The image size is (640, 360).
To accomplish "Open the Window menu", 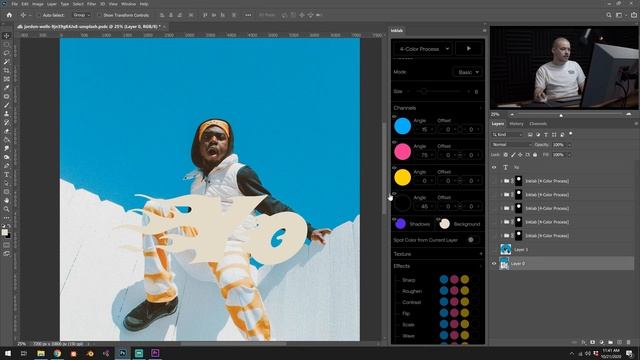I will (x=128, y=4).
